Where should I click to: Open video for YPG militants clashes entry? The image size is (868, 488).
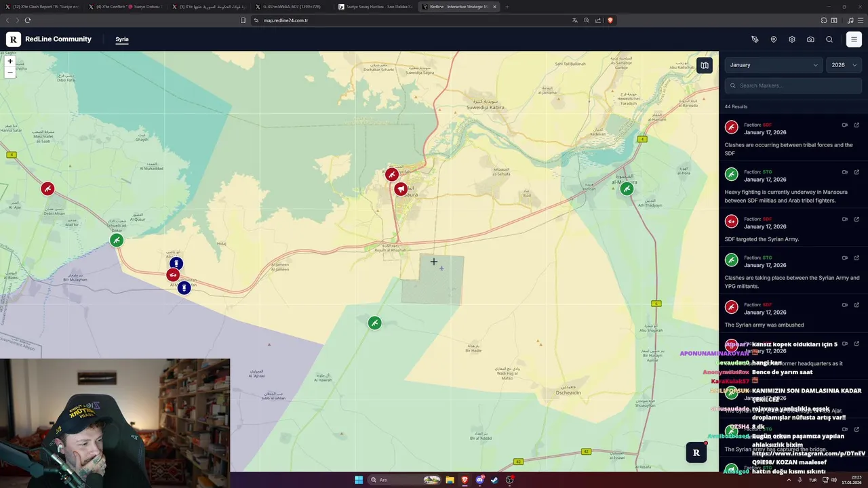tap(845, 258)
